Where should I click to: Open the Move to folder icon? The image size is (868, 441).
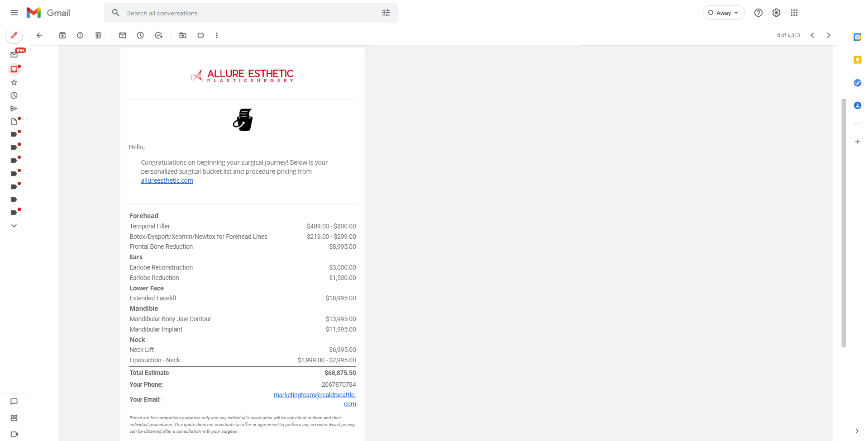click(183, 35)
